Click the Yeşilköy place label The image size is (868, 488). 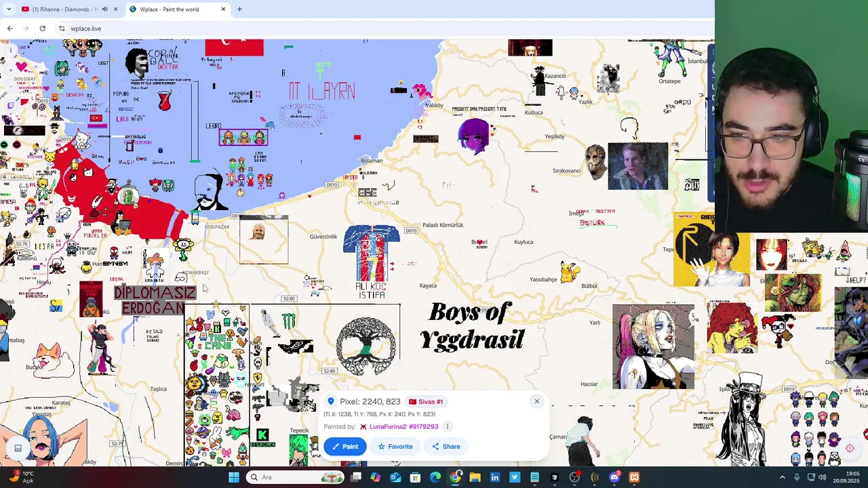click(555, 137)
